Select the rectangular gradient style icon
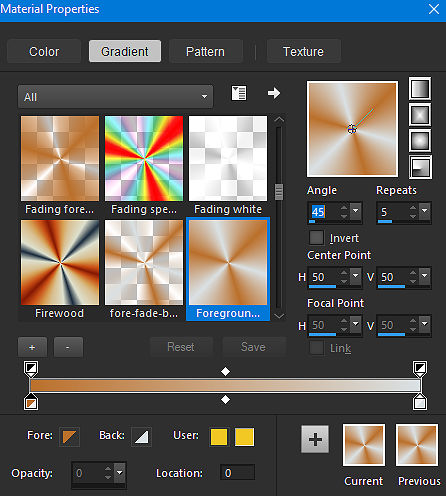446x496 pixels. coord(420,115)
